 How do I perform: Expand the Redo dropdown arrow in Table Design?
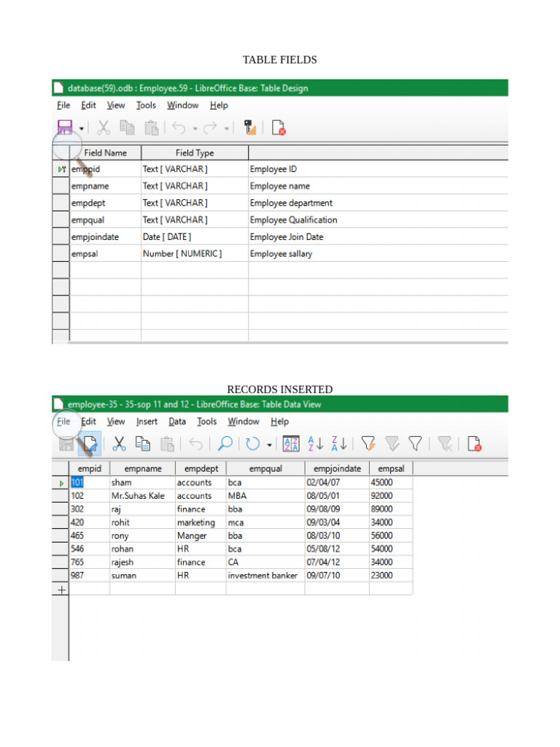pyautogui.click(x=227, y=128)
